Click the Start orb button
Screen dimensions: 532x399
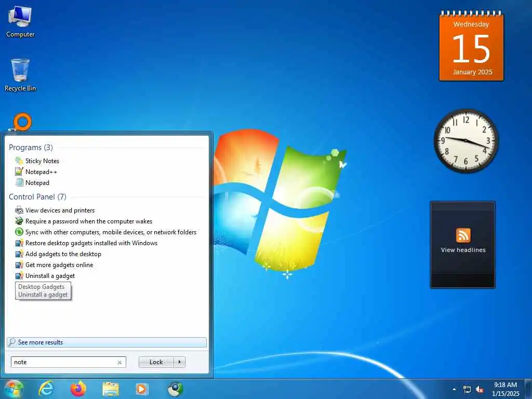coord(14,389)
